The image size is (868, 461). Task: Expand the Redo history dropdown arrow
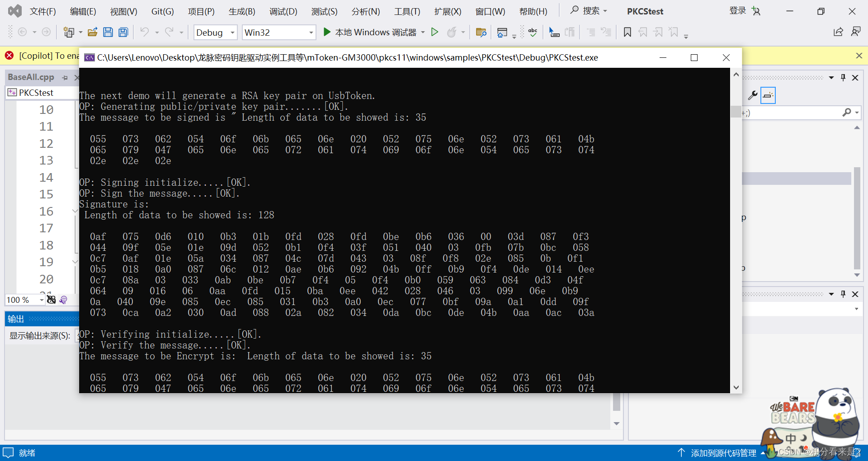click(181, 32)
